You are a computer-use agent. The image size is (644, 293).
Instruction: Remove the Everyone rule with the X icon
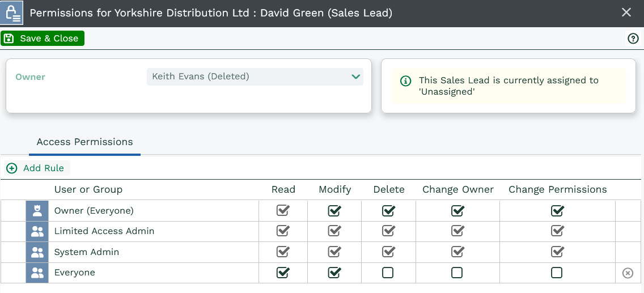click(628, 273)
